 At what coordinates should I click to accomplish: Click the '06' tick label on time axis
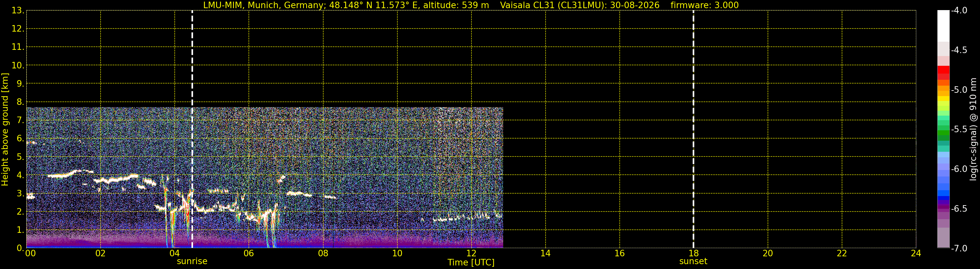click(249, 253)
